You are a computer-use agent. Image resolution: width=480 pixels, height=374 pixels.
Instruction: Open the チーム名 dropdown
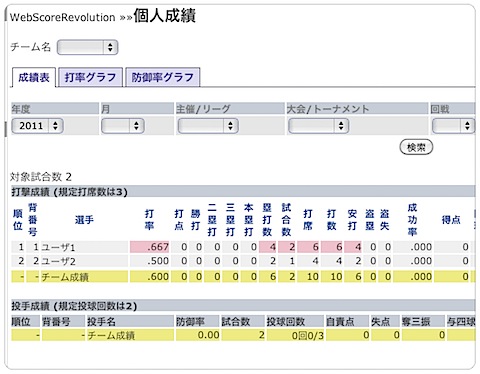tap(87, 47)
